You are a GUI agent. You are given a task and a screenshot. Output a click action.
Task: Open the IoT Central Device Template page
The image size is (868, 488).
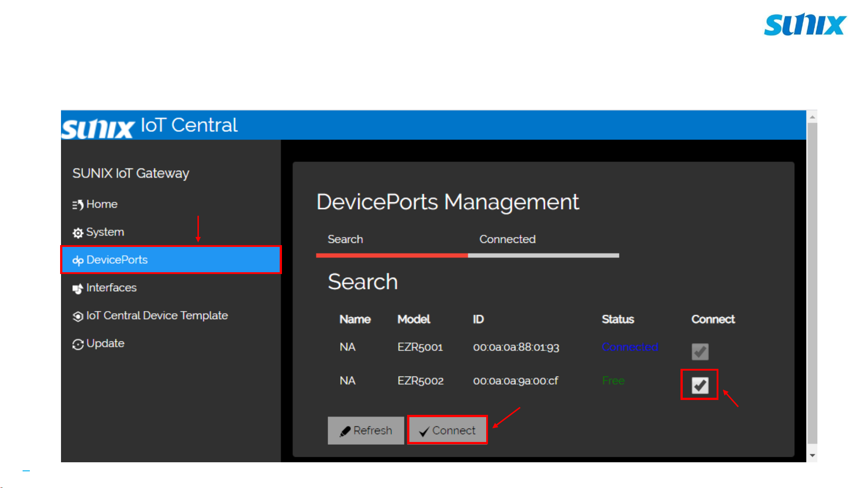click(x=157, y=316)
